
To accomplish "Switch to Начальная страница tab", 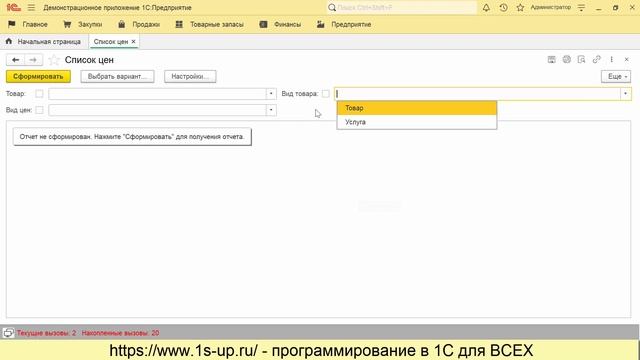I will pyautogui.click(x=43, y=42).
